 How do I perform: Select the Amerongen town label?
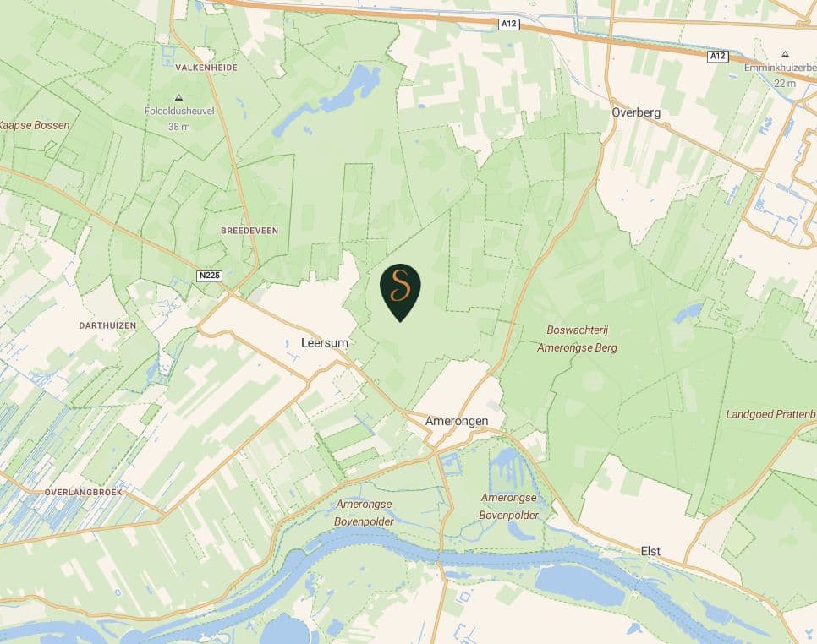pos(457,421)
